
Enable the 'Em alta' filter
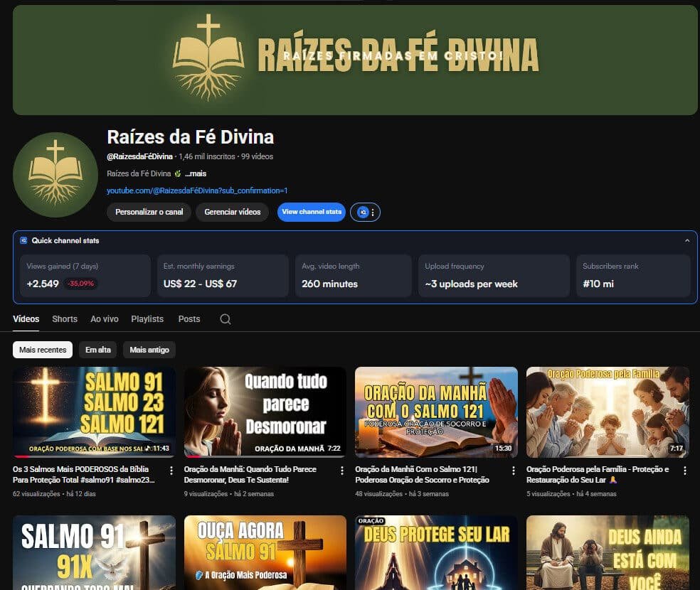pyautogui.click(x=100, y=350)
